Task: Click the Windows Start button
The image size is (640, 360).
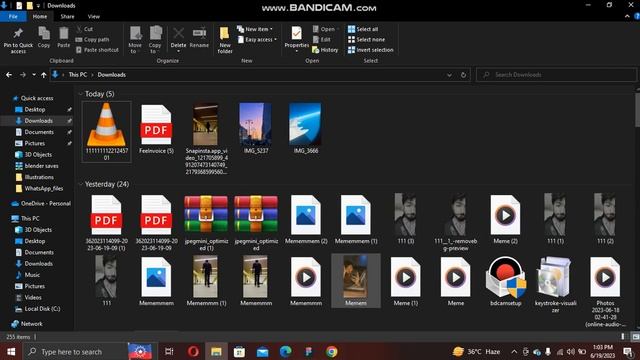Action: pyautogui.click(x=11, y=351)
